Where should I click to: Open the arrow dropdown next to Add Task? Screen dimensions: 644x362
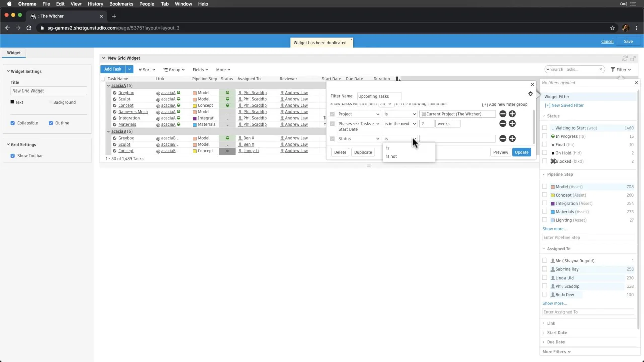tap(129, 69)
